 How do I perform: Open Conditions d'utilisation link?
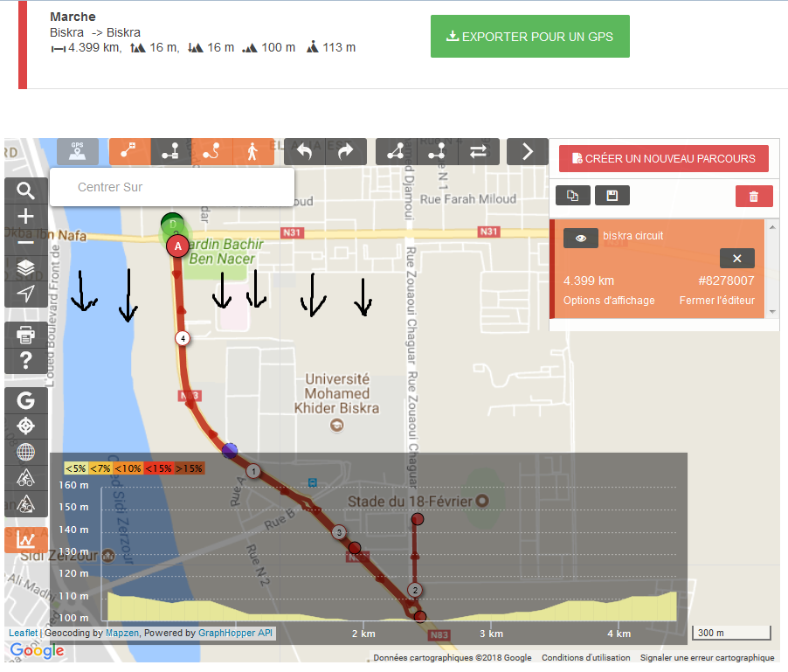pyautogui.click(x=585, y=657)
